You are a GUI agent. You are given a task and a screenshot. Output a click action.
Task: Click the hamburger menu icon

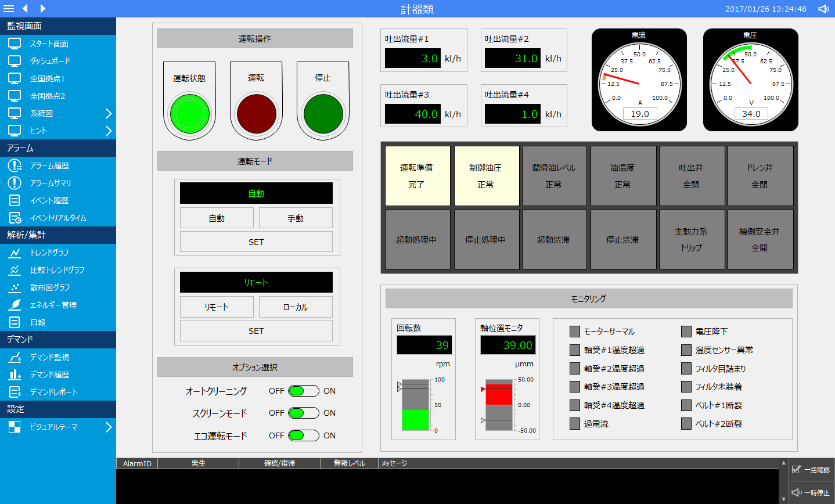click(x=9, y=9)
